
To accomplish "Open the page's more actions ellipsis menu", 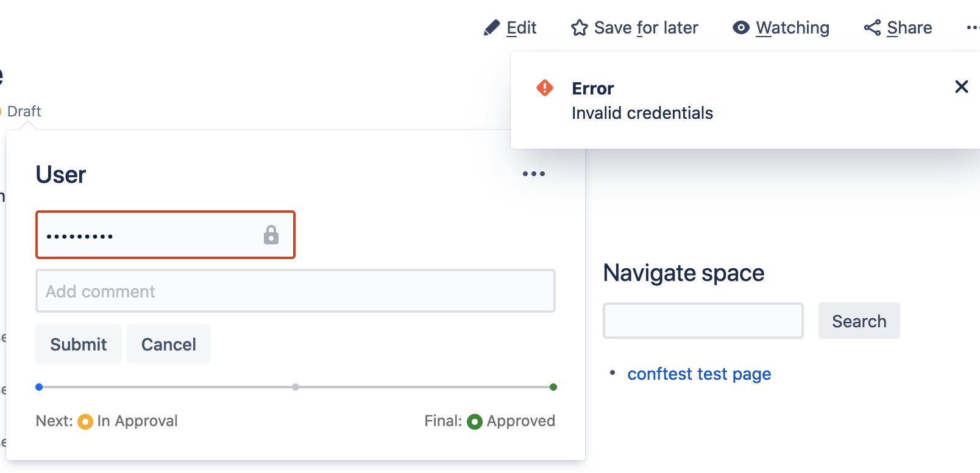I will point(973,27).
